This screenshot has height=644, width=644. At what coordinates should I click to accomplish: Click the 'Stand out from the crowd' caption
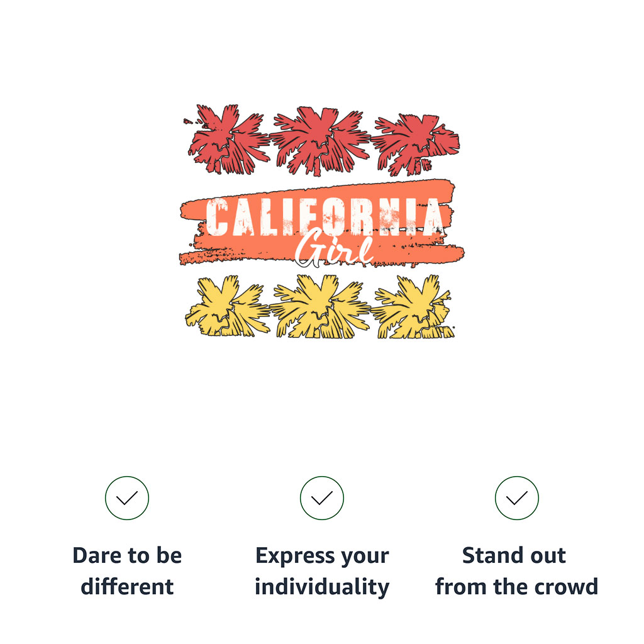click(517, 571)
